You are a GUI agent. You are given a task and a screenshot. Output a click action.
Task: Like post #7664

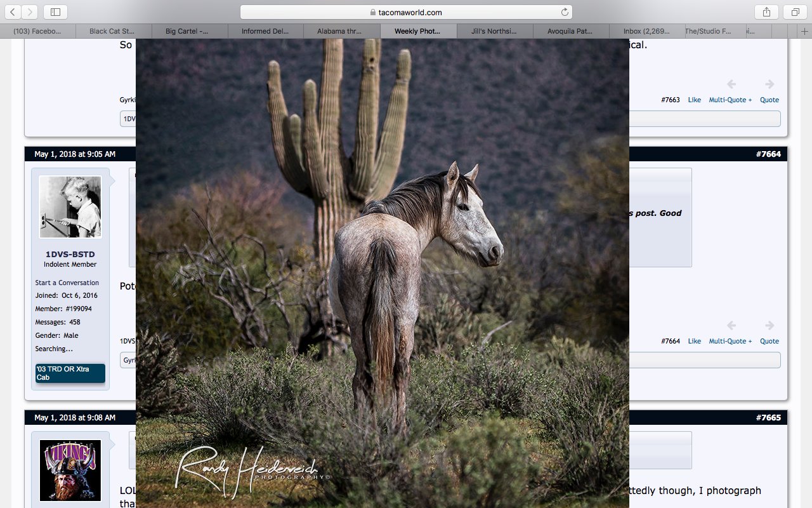point(695,341)
